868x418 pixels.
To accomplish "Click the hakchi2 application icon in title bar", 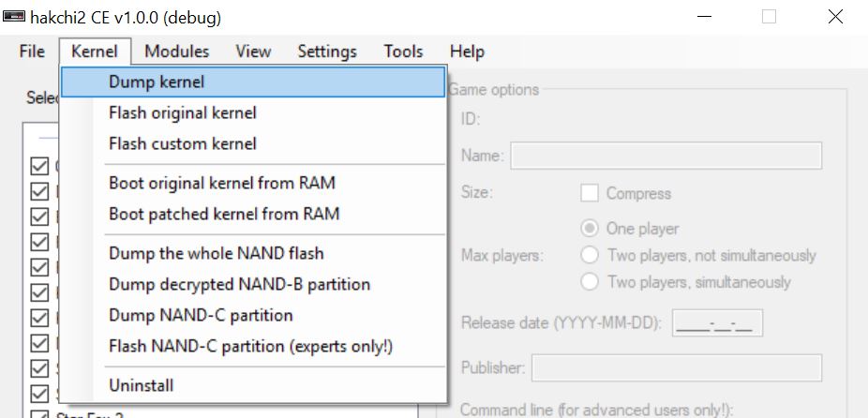I will click(x=14, y=17).
